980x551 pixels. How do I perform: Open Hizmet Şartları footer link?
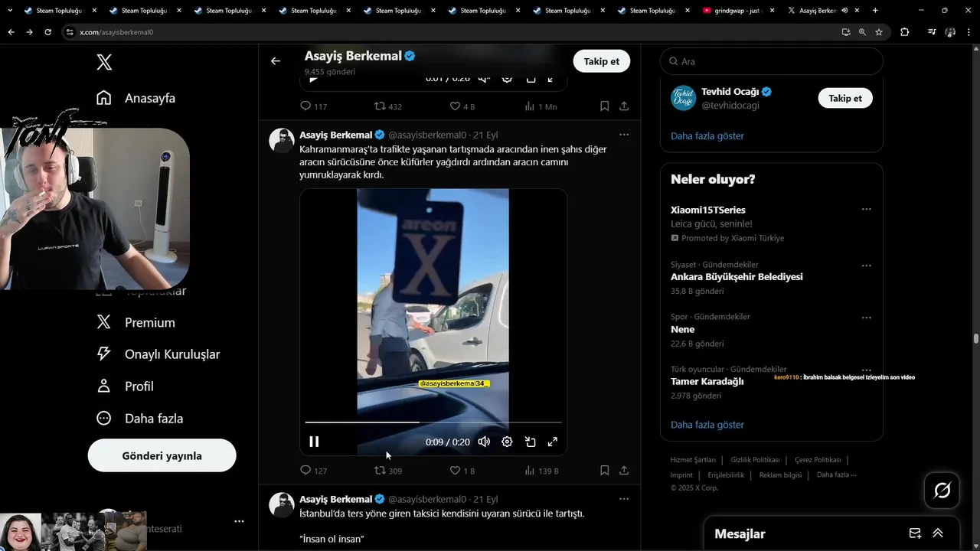pyautogui.click(x=693, y=460)
